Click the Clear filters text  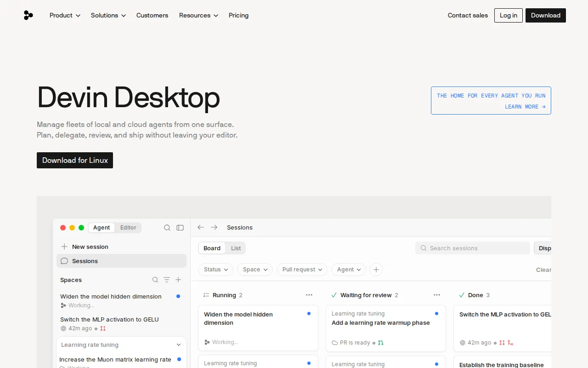tap(543, 270)
